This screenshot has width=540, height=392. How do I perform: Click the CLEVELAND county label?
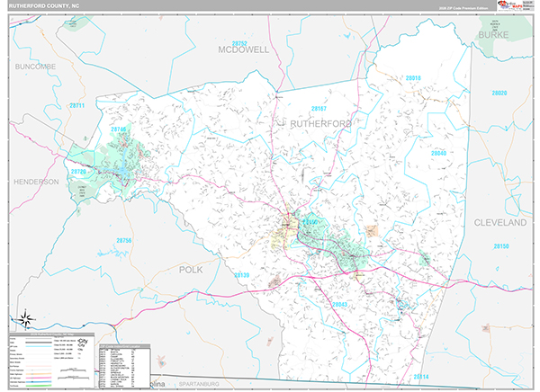pyautogui.click(x=500, y=223)
